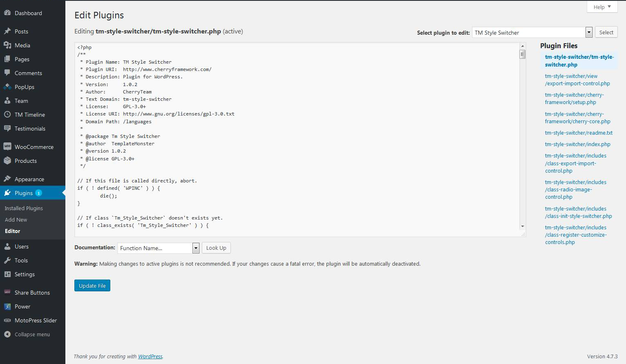Click the Collapse menu arrow icon

point(7,334)
